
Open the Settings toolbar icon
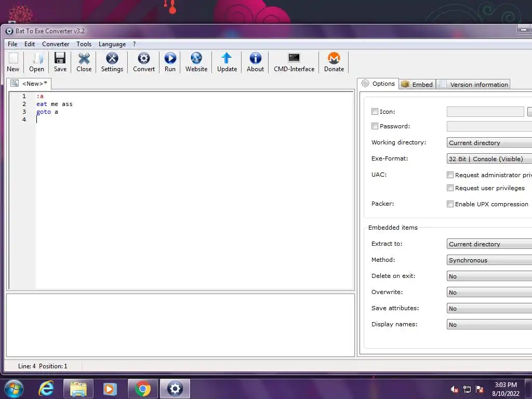(112, 62)
